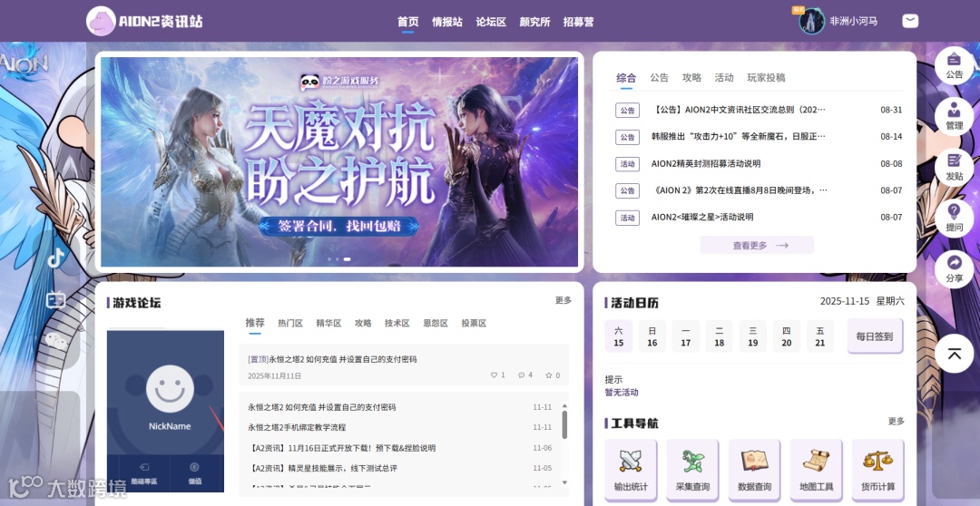
Task: Switch to 精华区 forum tab
Action: 328,323
